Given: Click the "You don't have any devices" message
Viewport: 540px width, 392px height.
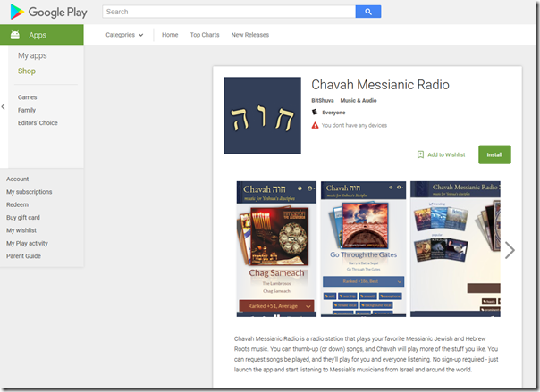Looking at the screenshot, I should point(354,125).
